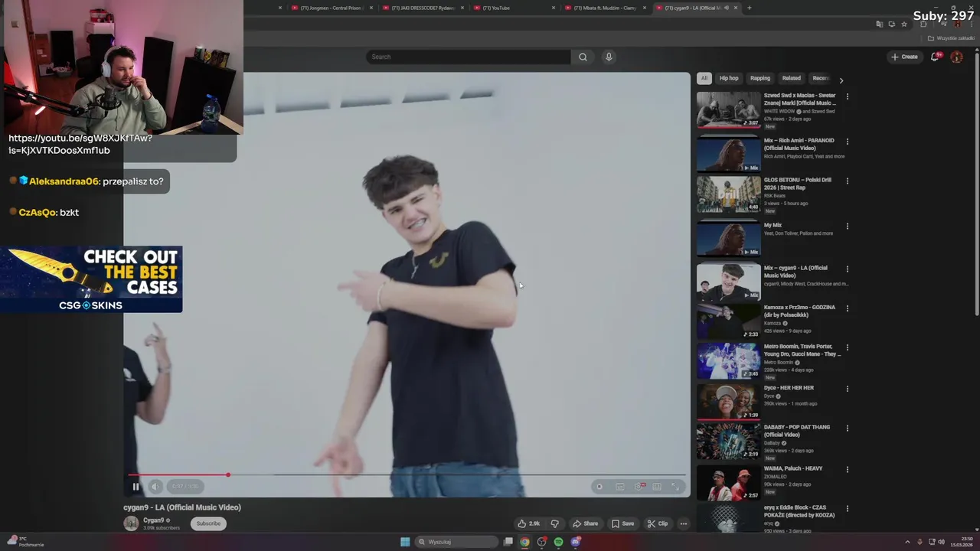
Task: Select the All filter chip
Action: pos(704,78)
